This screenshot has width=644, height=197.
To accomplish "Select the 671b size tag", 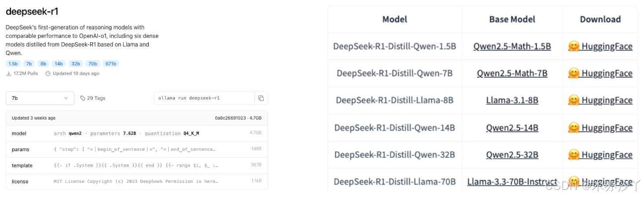I will coord(111,64).
